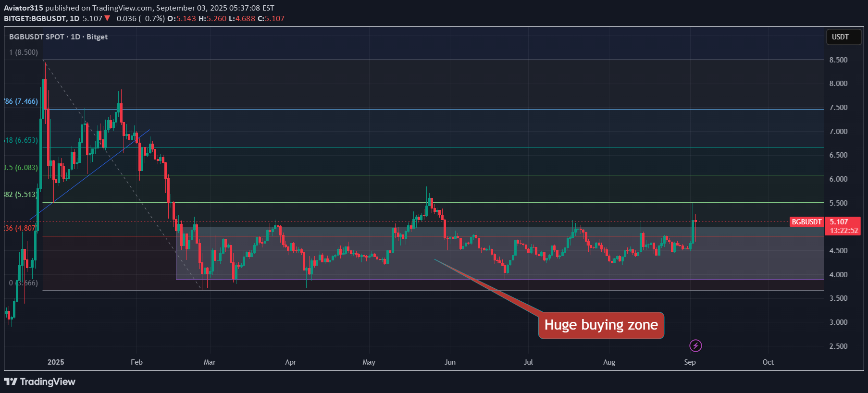Click the 3.000 price axis value
The image size is (868, 393).
[838, 322]
